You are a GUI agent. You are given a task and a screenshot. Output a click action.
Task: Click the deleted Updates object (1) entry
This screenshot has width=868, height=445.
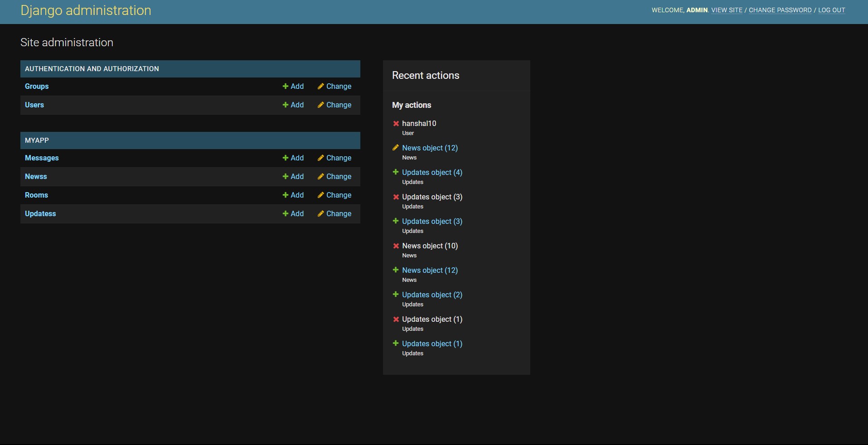(432, 319)
